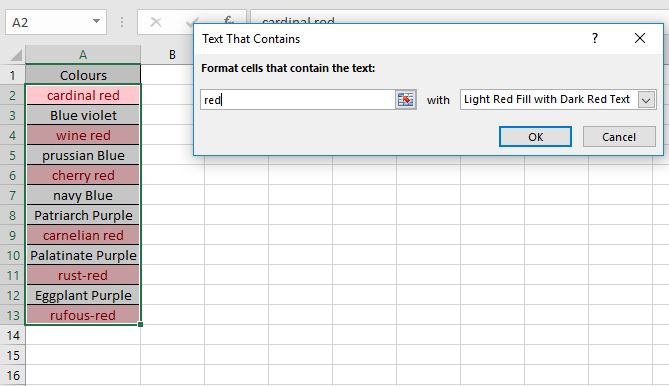The width and height of the screenshot is (669, 386).
Task: Select row 14 header
Action: point(13,335)
